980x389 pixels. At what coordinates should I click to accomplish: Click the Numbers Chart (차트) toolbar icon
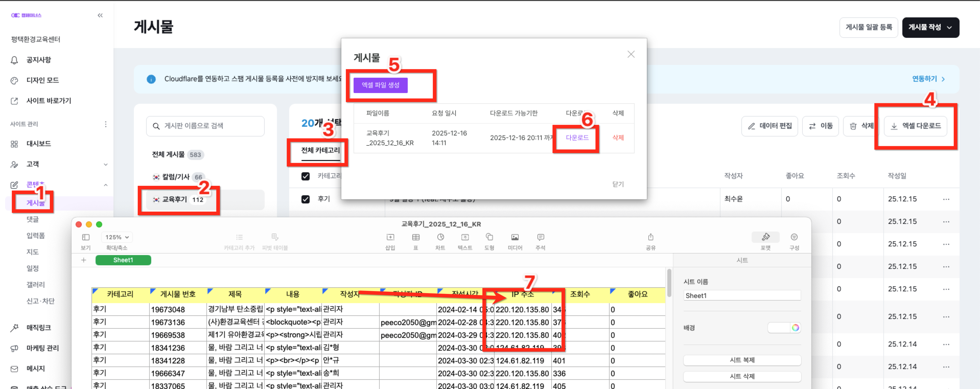click(x=440, y=237)
